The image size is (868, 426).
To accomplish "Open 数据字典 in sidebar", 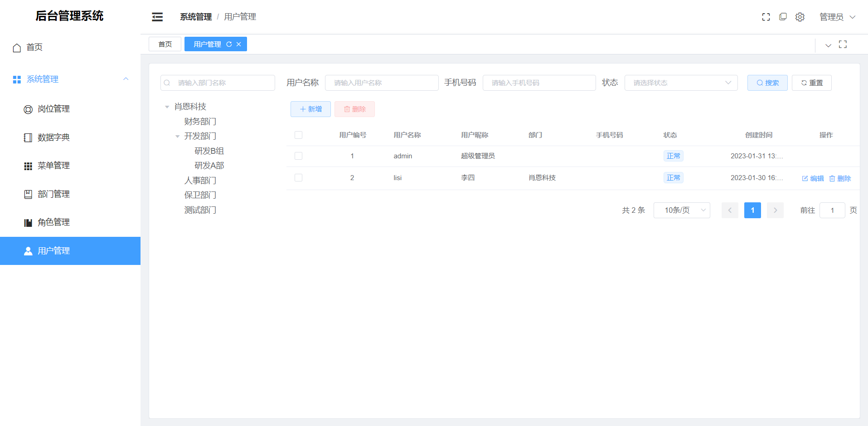I will 70,137.
